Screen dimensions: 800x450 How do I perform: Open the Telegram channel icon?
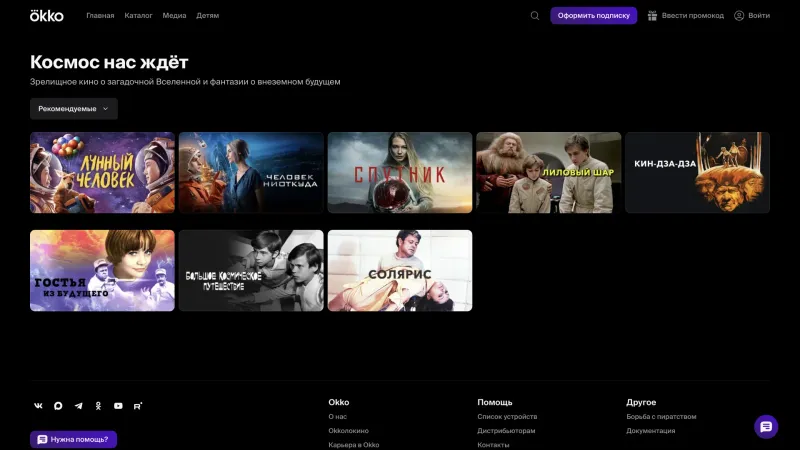(78, 406)
